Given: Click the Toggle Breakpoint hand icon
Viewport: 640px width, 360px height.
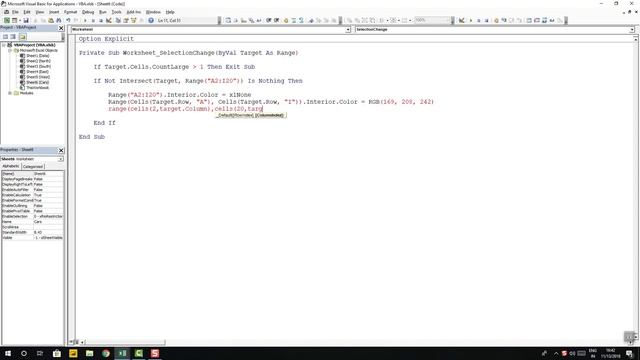Looking at the screenshot, I should point(496,20).
